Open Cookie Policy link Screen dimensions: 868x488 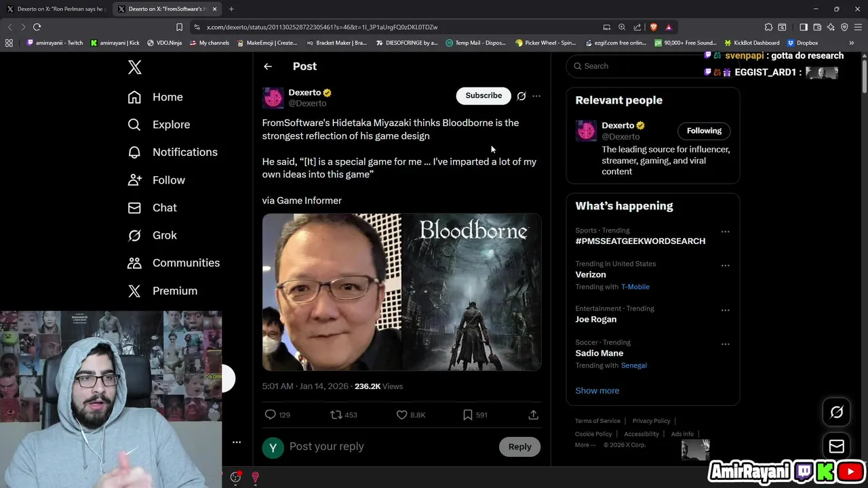(593, 434)
